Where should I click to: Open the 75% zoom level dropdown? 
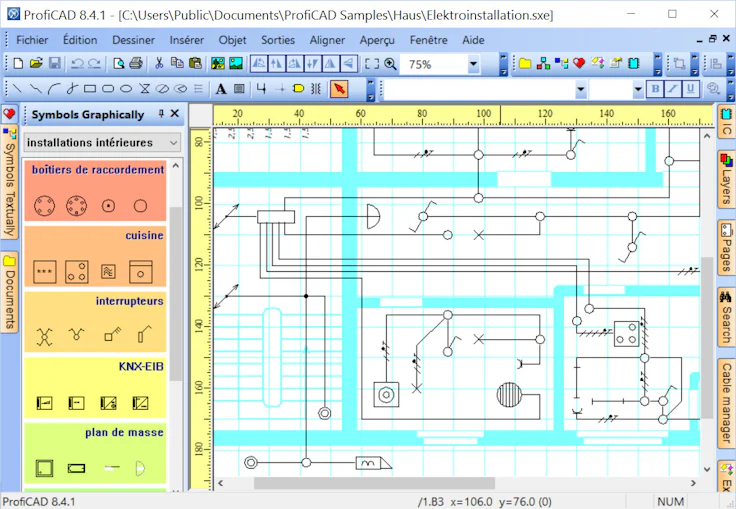473,64
